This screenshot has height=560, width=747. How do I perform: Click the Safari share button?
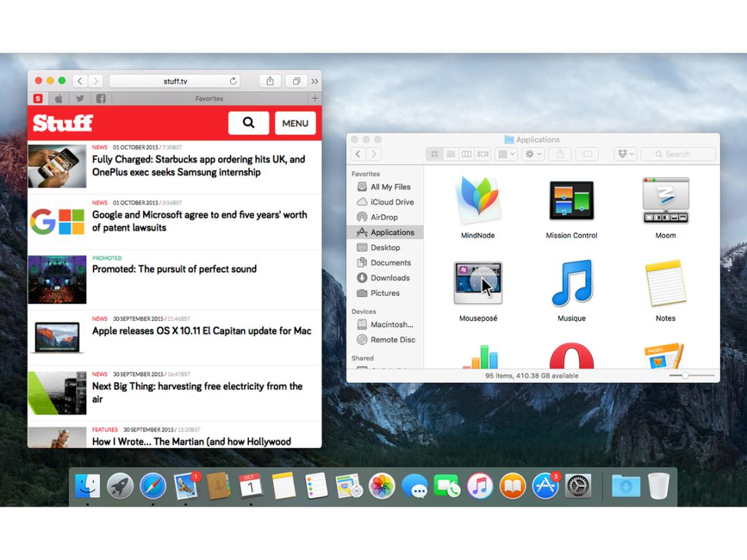tap(270, 81)
